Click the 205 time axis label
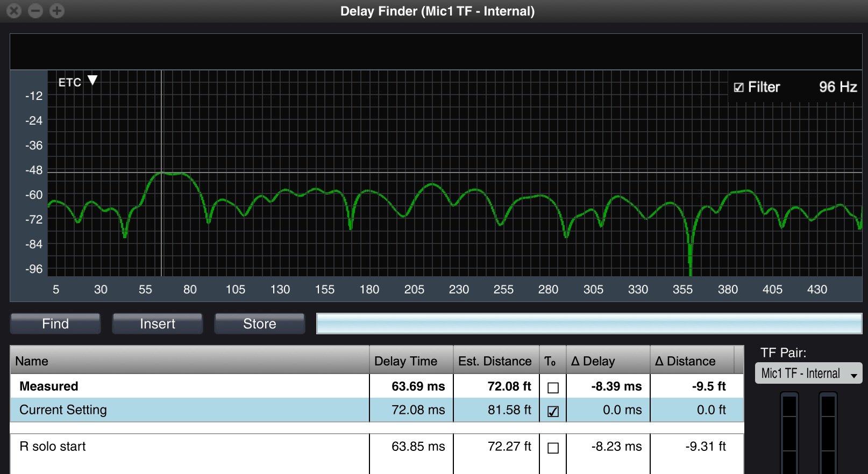This screenshot has width=868, height=474. [414, 290]
